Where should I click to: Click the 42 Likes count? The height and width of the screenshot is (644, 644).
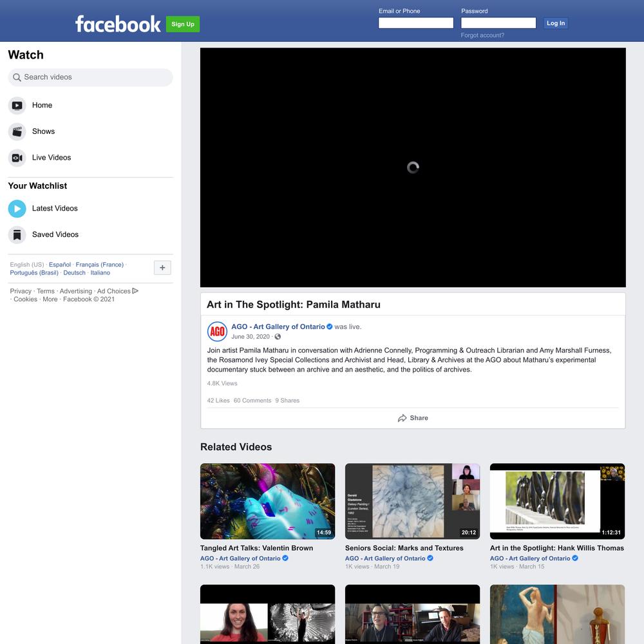tap(218, 401)
